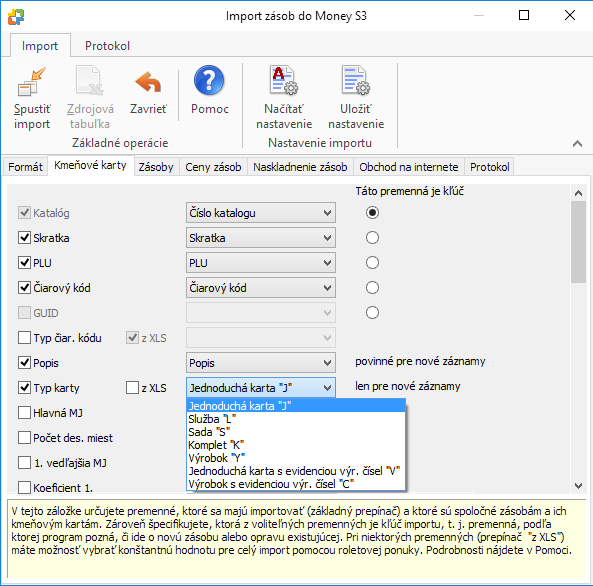This screenshot has height=586, width=593.
Task: Click the scrollbar down arrow
Action: coord(578,485)
